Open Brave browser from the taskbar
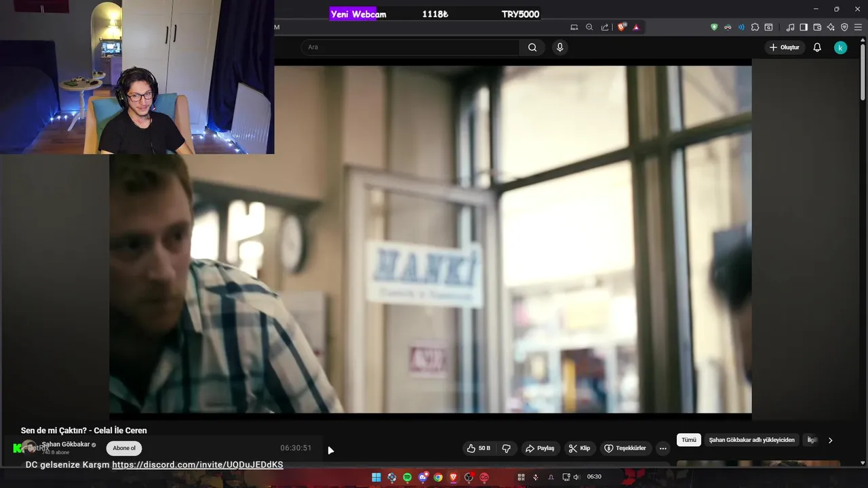868x488 pixels. click(453, 477)
